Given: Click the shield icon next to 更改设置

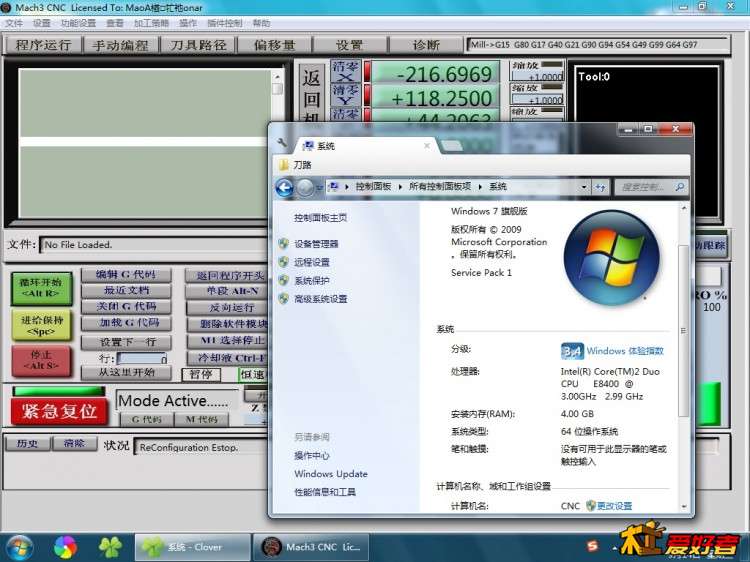Looking at the screenshot, I should [x=591, y=506].
